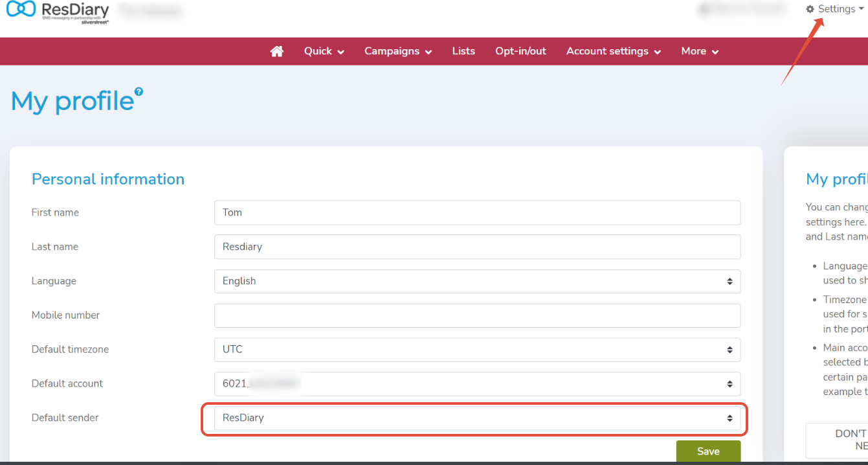Save the profile changes
The width and height of the screenshot is (868, 465).
click(708, 451)
